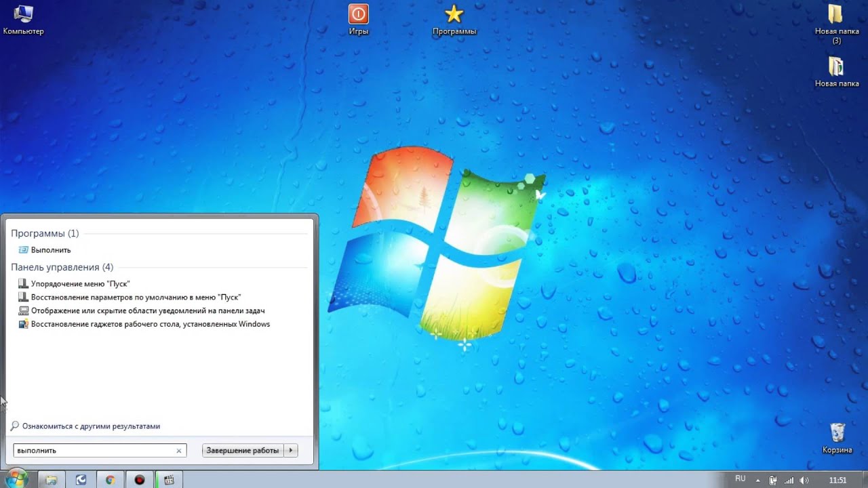Click the magnifier icon beside Ознакомиться
The height and width of the screenshot is (488, 868).
click(15, 426)
